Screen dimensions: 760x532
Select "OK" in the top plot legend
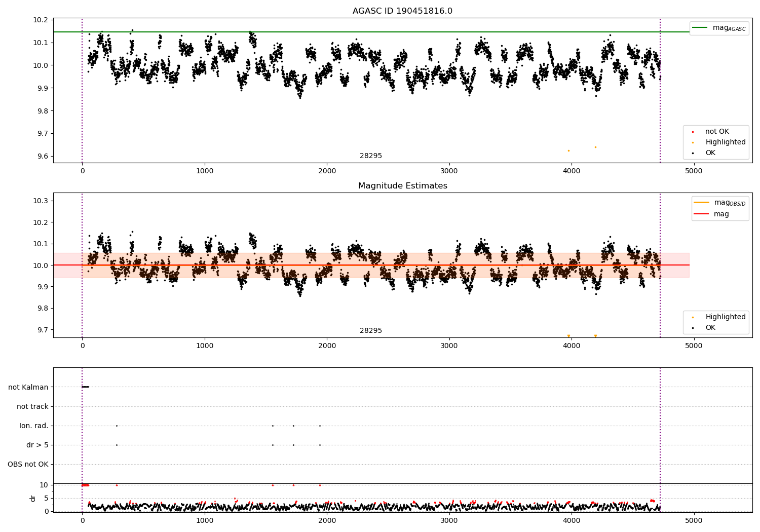pyautogui.click(x=710, y=153)
